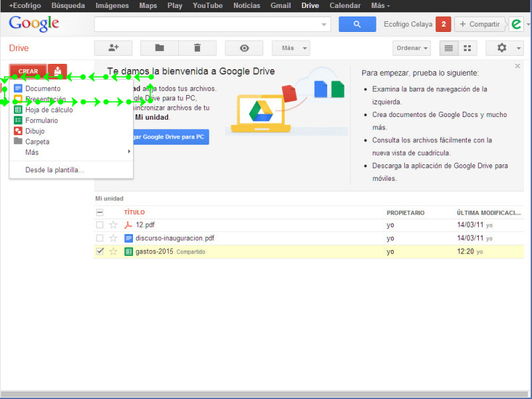Click the share with people icon button
The height and width of the screenshot is (399, 532).
pyautogui.click(x=113, y=48)
